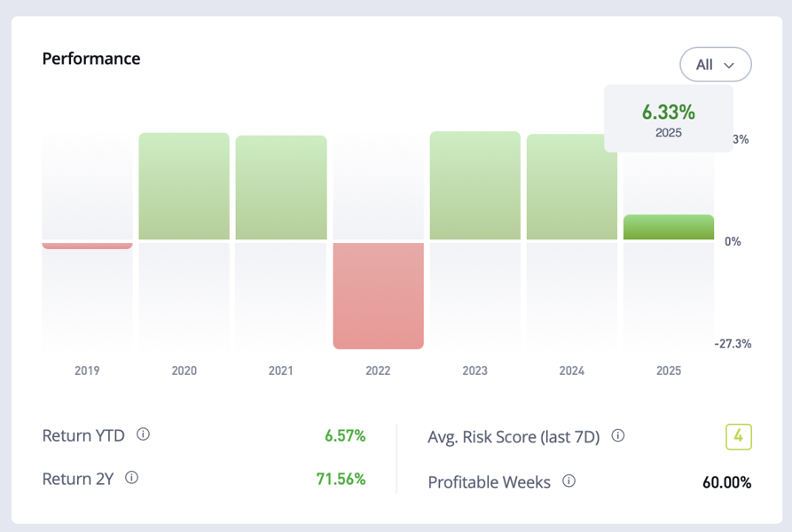Viewport: 792px width, 532px height.
Task: Select the green 2023 performance bar
Action: (474, 185)
